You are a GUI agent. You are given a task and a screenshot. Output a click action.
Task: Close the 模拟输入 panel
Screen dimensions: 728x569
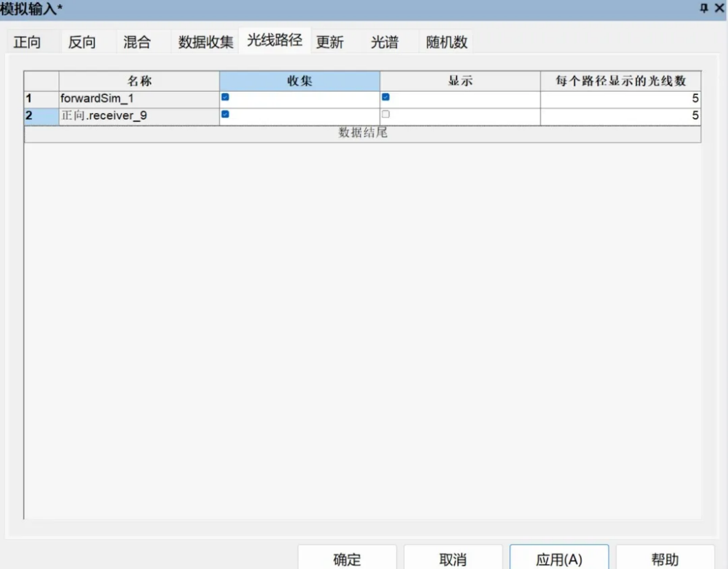(x=719, y=8)
